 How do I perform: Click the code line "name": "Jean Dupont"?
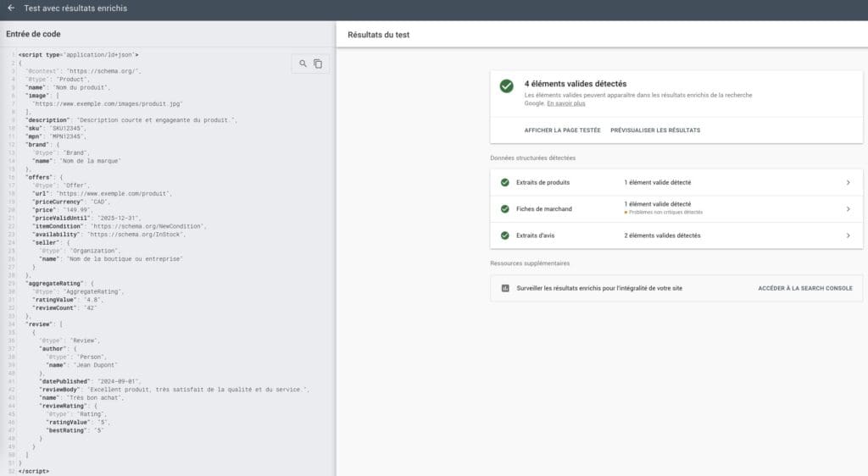82,365
